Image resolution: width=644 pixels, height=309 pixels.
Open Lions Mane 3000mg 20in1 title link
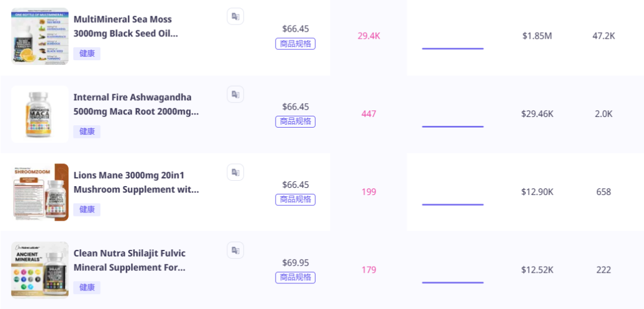pyautogui.click(x=136, y=183)
